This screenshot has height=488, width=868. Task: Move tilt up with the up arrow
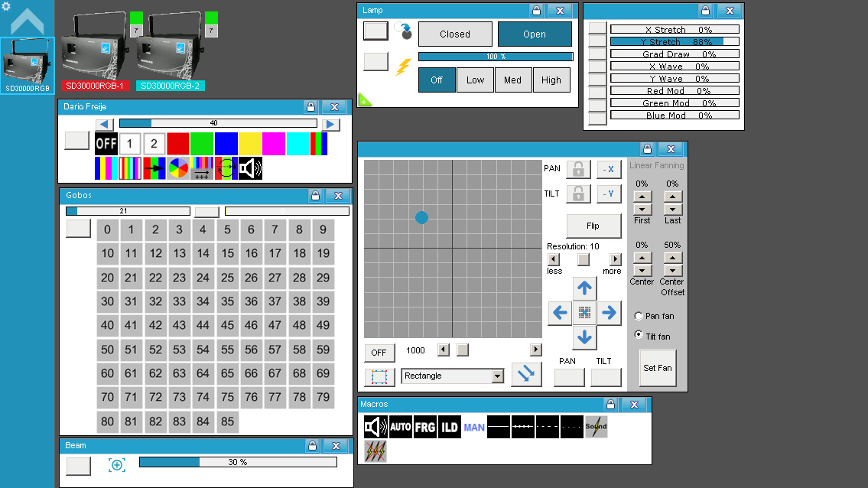click(584, 288)
